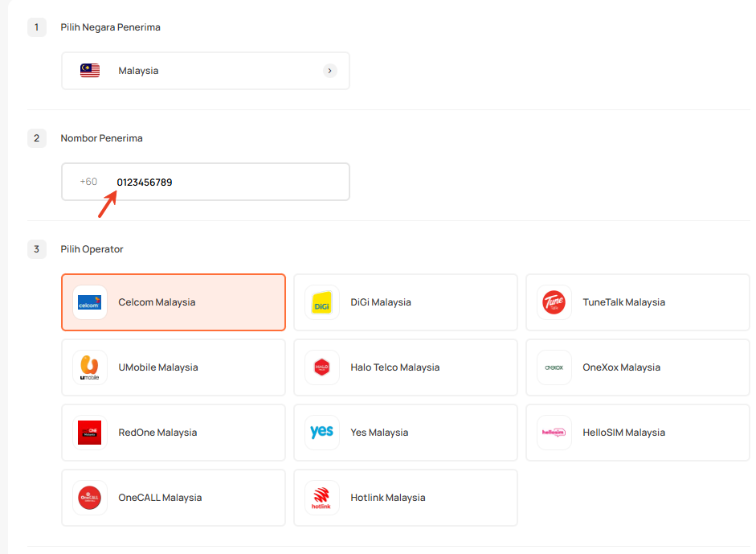
Task: Click the +60 country code prefix
Action: tap(88, 182)
